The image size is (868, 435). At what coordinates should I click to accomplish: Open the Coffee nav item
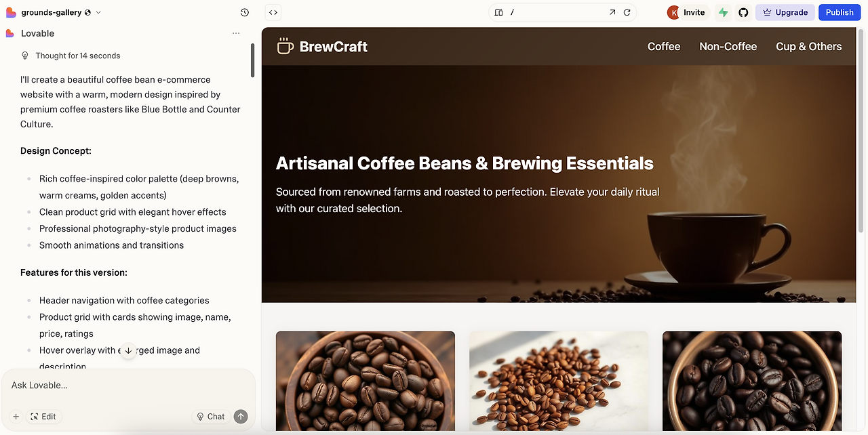click(664, 47)
